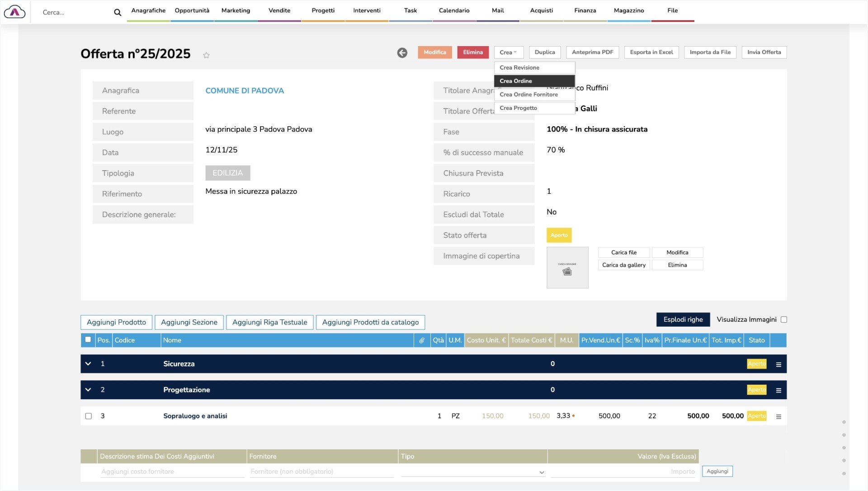Open the COMUNE DI PADOVA link

pyautogui.click(x=245, y=91)
